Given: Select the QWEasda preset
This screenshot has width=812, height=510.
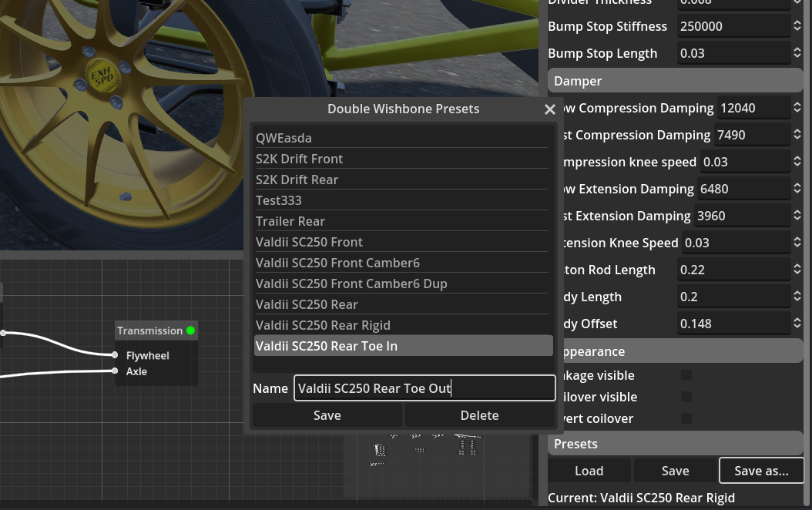Looking at the screenshot, I should tap(402, 138).
